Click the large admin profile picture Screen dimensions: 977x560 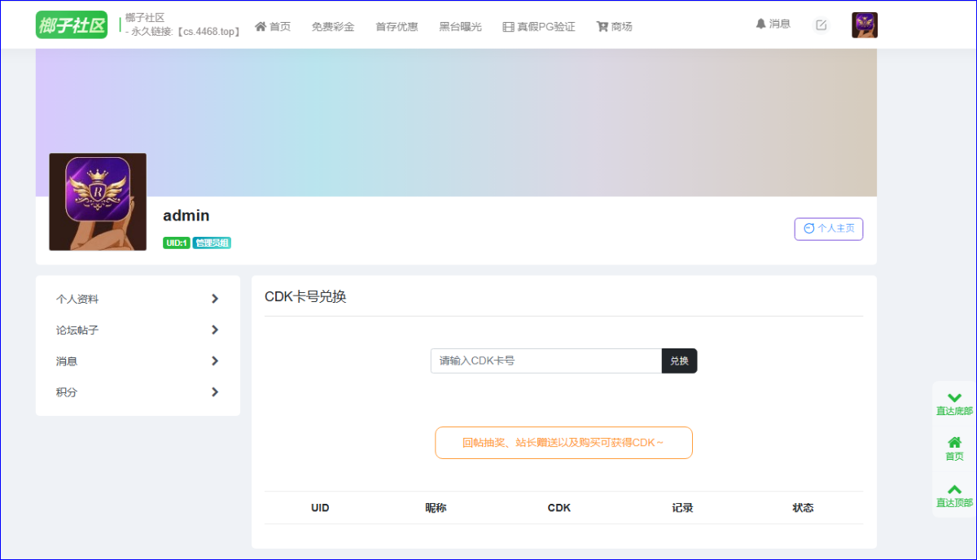pyautogui.click(x=98, y=202)
